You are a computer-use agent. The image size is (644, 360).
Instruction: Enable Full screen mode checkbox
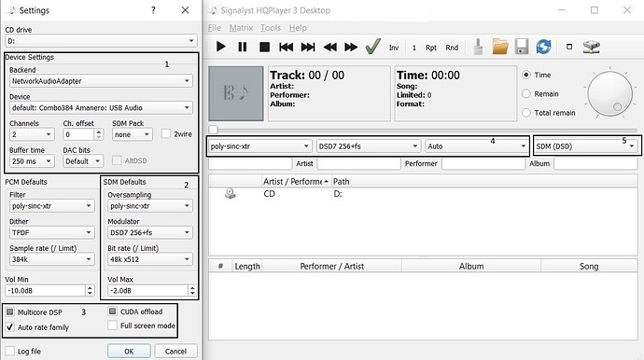point(113,325)
